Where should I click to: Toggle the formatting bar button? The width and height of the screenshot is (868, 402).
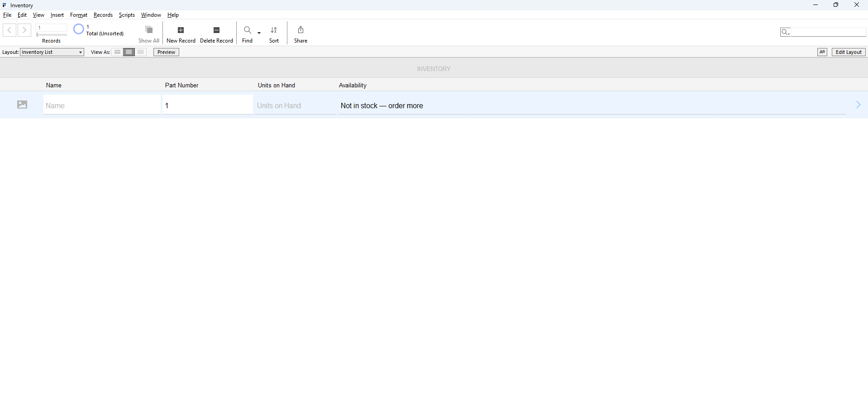click(x=822, y=52)
